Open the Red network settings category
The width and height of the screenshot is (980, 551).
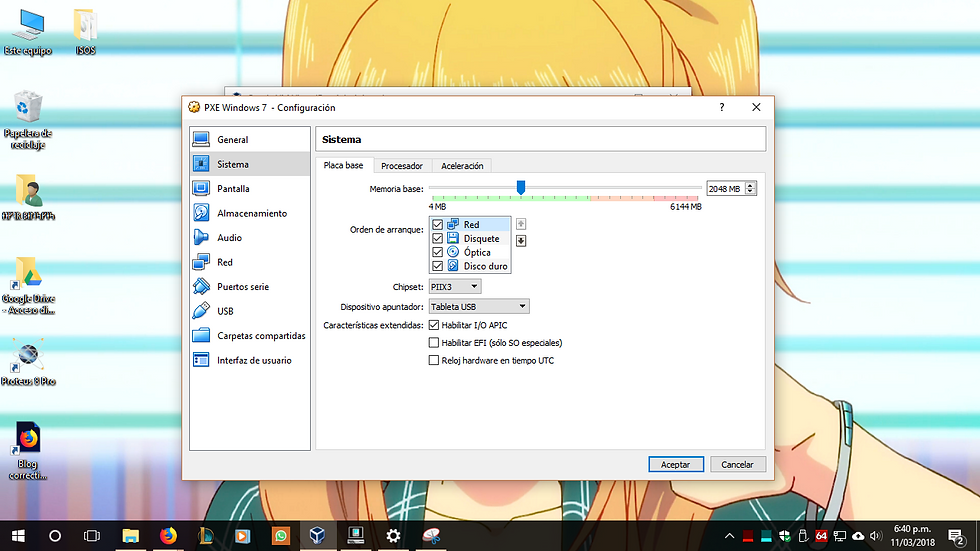click(249, 262)
